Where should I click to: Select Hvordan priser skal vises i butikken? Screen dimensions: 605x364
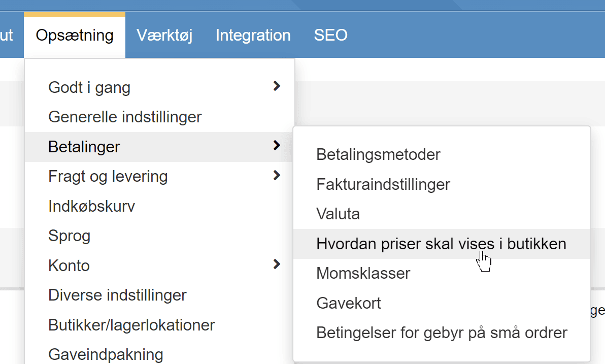pyautogui.click(x=442, y=244)
